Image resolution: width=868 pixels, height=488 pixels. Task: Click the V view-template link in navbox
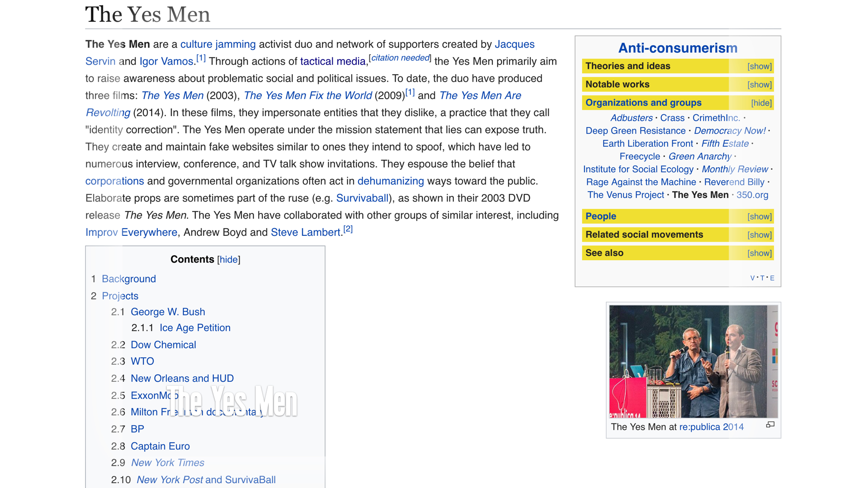tap(752, 278)
